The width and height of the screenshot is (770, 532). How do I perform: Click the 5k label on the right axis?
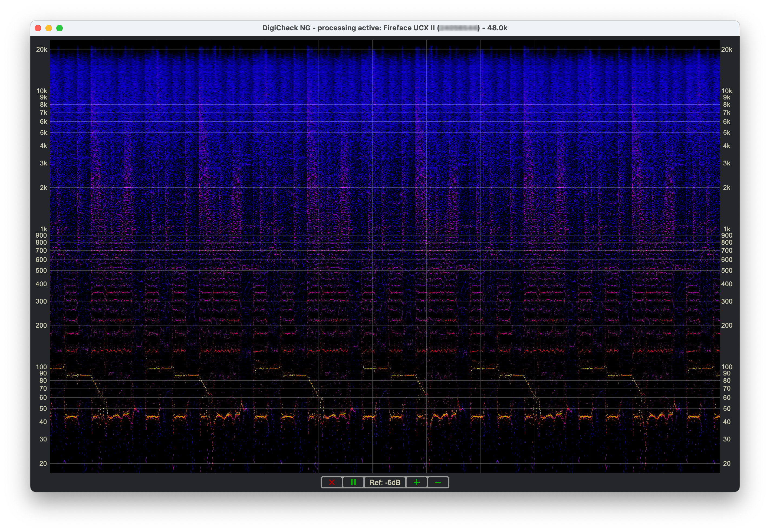[x=726, y=133]
